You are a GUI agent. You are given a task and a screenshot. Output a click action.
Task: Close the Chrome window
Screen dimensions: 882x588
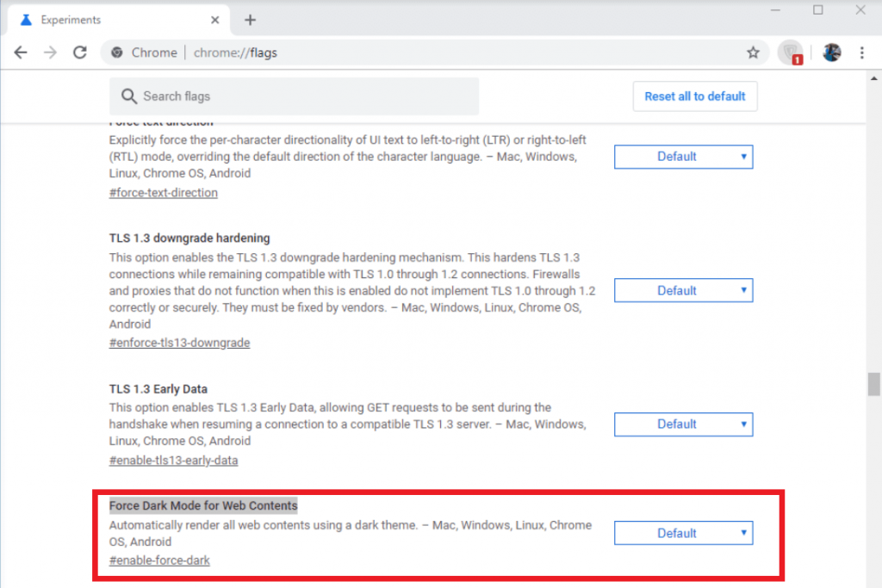[x=860, y=10]
